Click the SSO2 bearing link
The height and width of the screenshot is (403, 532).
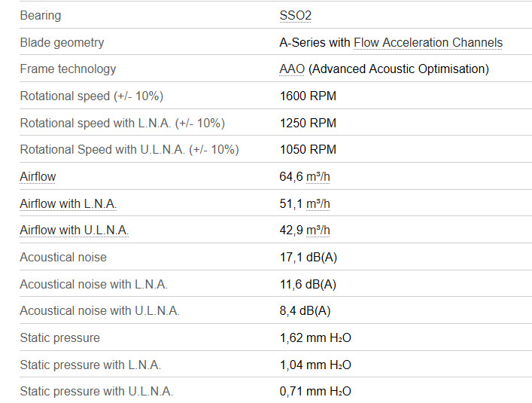pyautogui.click(x=295, y=15)
